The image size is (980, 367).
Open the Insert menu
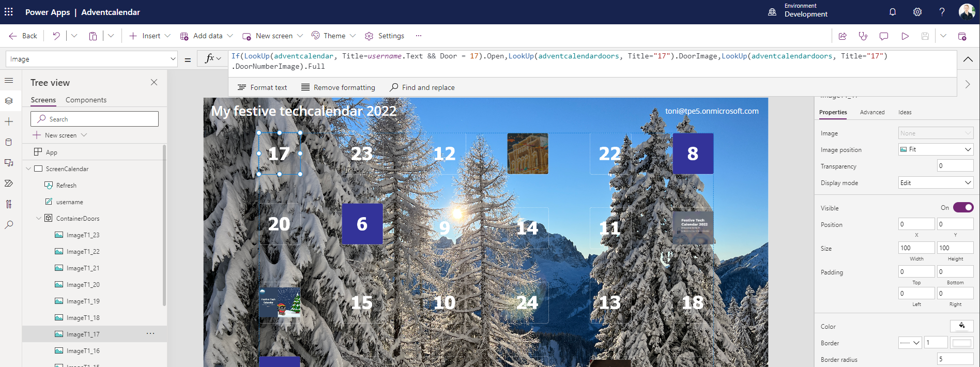(x=150, y=36)
